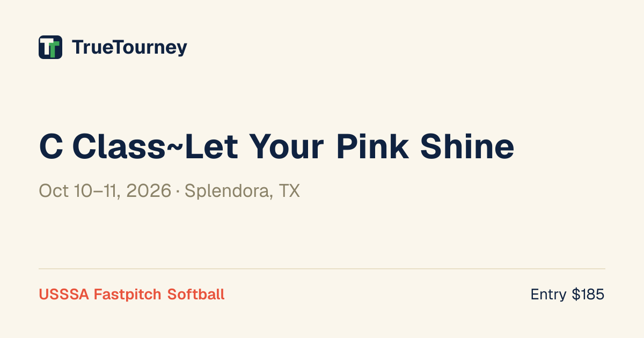Image resolution: width=644 pixels, height=338 pixels.
Task: Click the word Shine in the title
Action: (467, 146)
